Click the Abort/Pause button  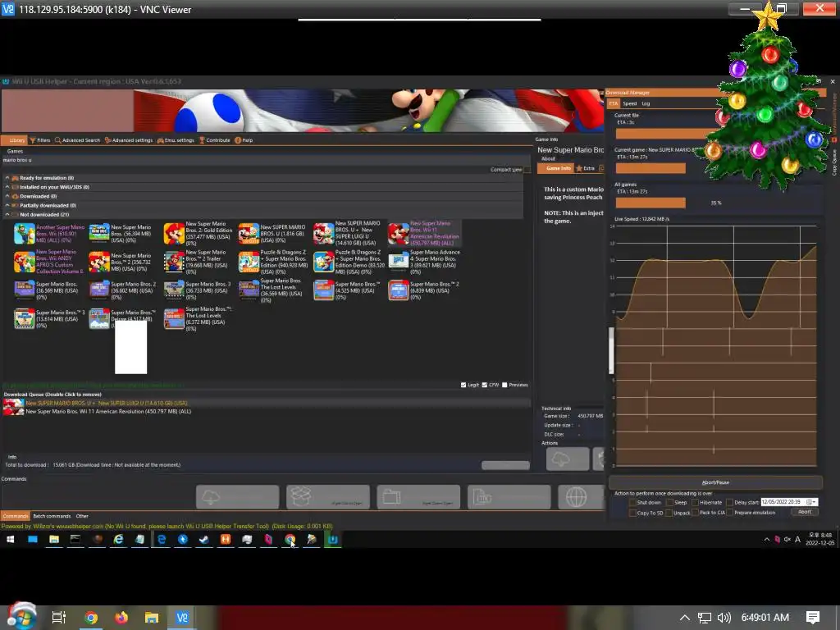pyautogui.click(x=715, y=482)
